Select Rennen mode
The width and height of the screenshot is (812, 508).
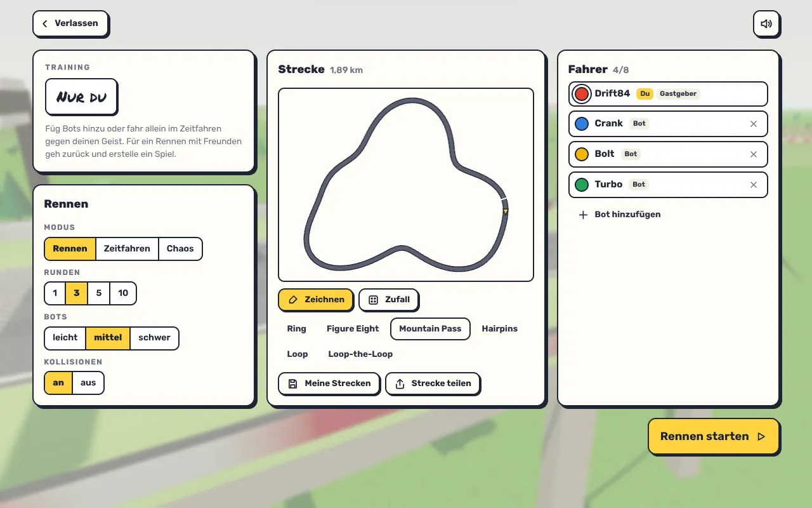click(x=70, y=249)
